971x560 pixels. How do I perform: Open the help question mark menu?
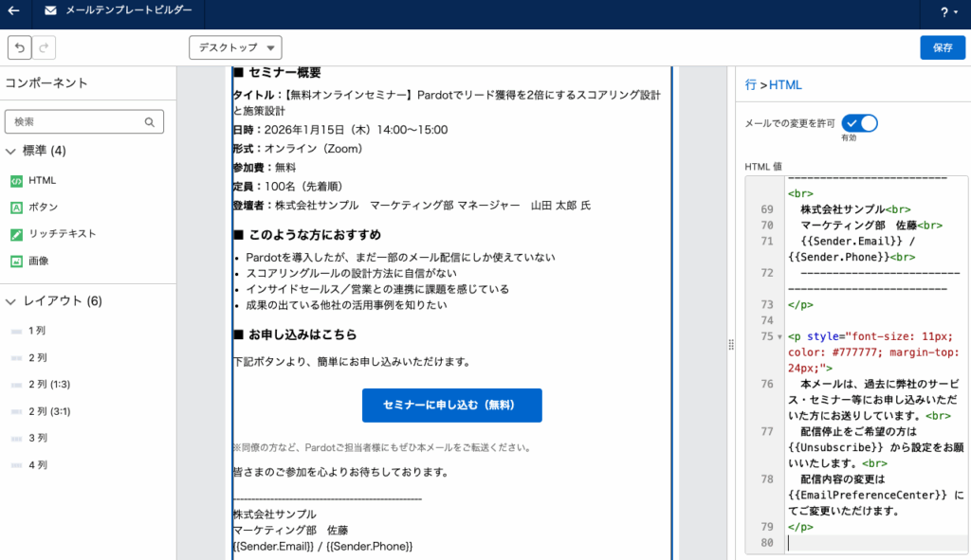coord(947,12)
